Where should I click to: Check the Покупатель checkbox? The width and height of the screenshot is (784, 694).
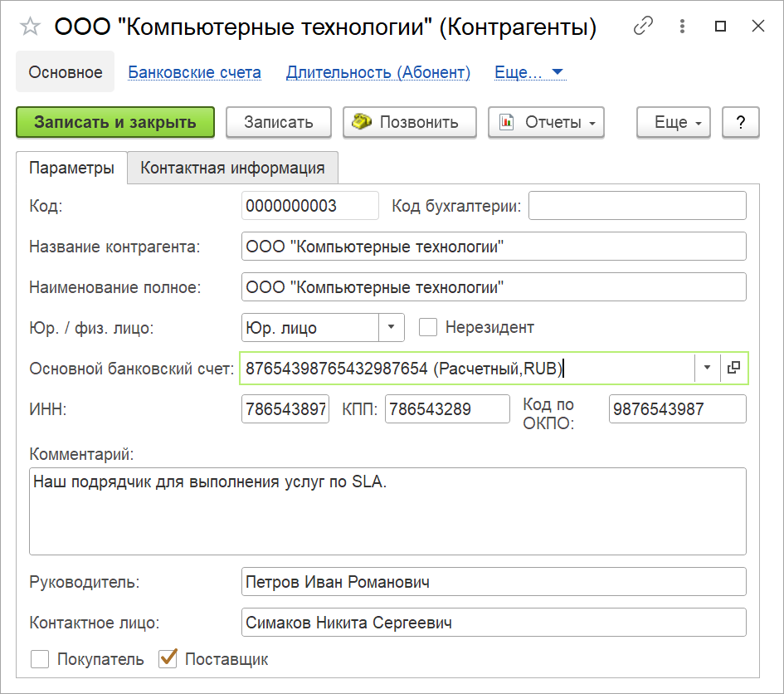tap(39, 660)
